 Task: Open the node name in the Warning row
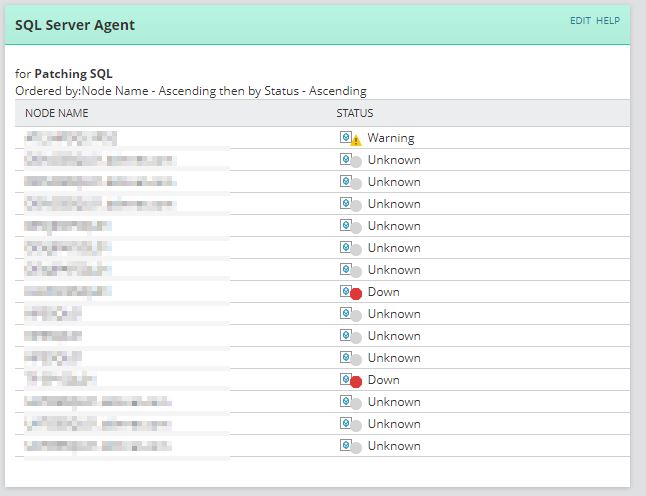[70, 138]
